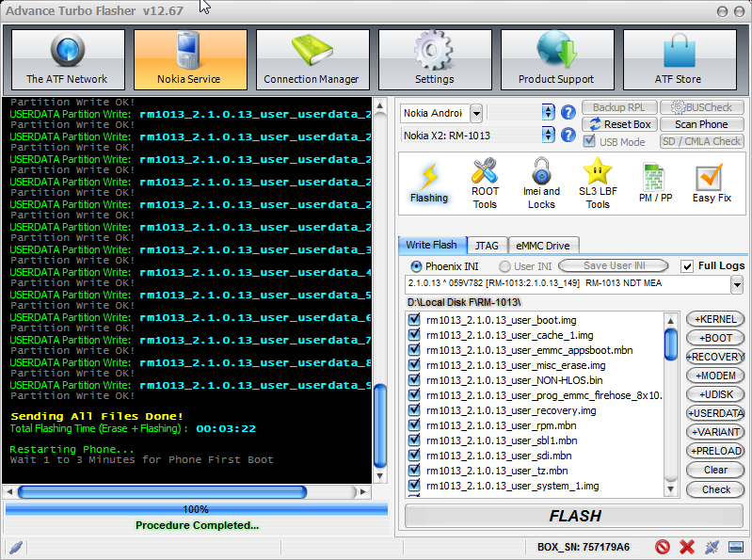Uncheck the user_recovery.img file checkbox
Screen dimensions: 752x560
pyautogui.click(x=414, y=410)
